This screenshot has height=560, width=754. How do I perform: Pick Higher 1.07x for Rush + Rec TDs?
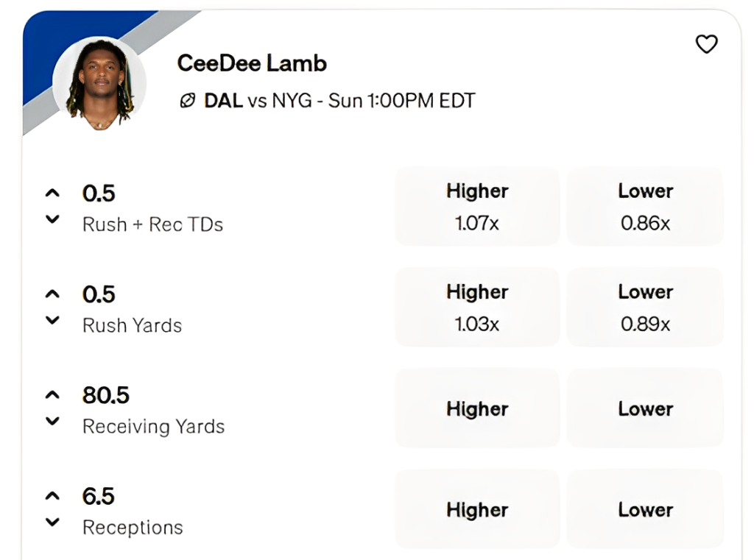(477, 206)
